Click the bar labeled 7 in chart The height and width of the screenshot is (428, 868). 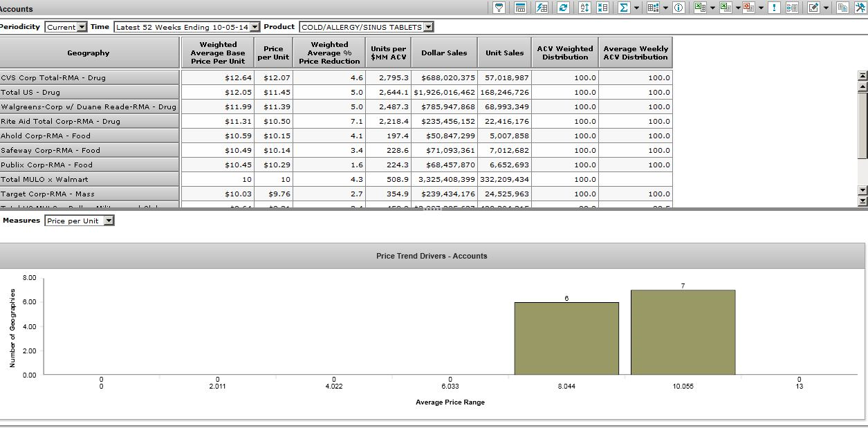683,332
